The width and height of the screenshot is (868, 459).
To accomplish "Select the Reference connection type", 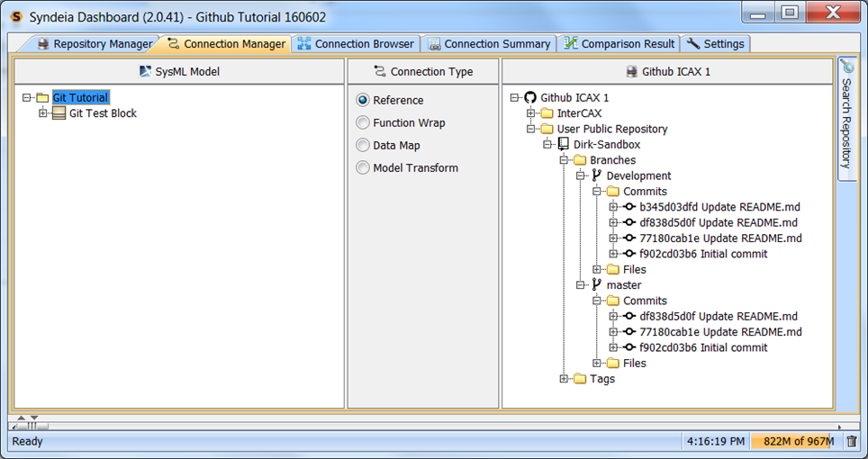I will (363, 100).
